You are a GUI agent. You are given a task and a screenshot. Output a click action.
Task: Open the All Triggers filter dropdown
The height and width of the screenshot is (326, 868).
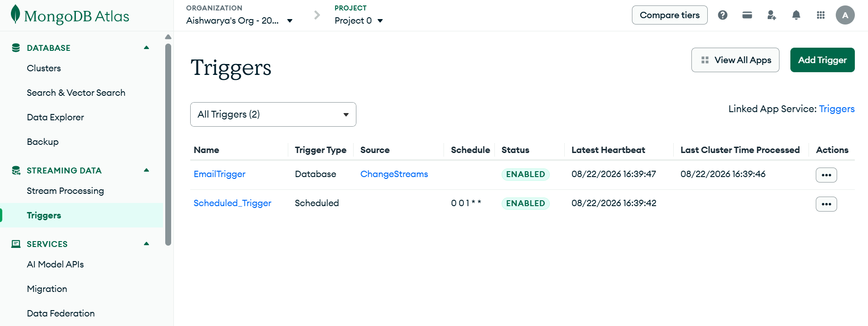(x=273, y=114)
